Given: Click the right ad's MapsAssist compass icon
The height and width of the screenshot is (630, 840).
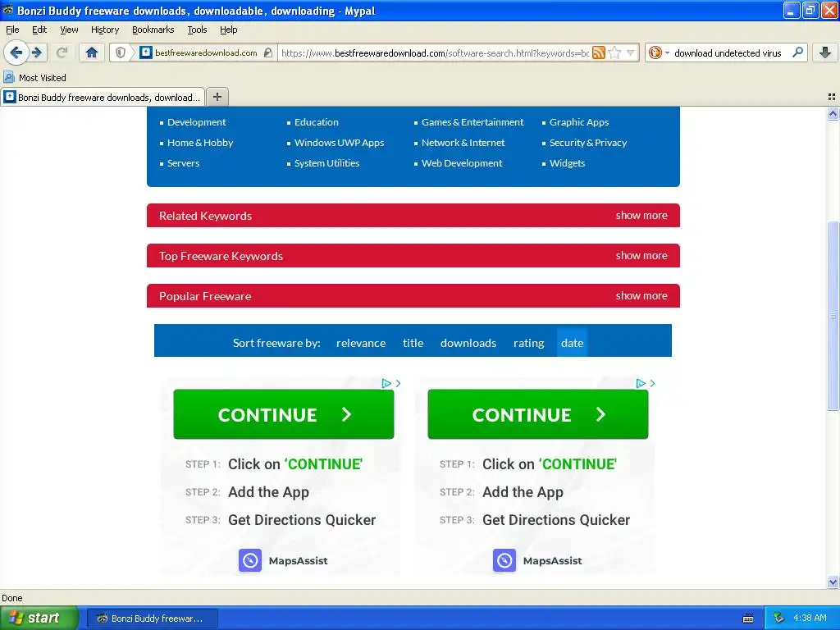Looking at the screenshot, I should click(504, 560).
